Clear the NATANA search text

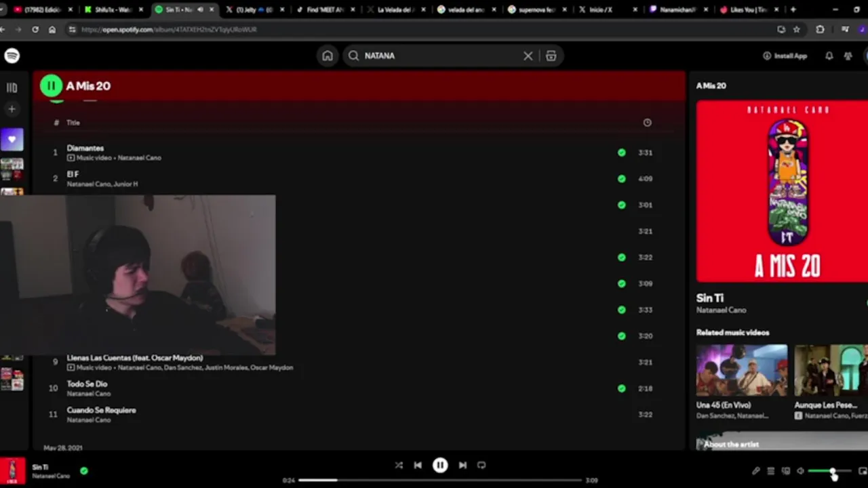click(528, 56)
